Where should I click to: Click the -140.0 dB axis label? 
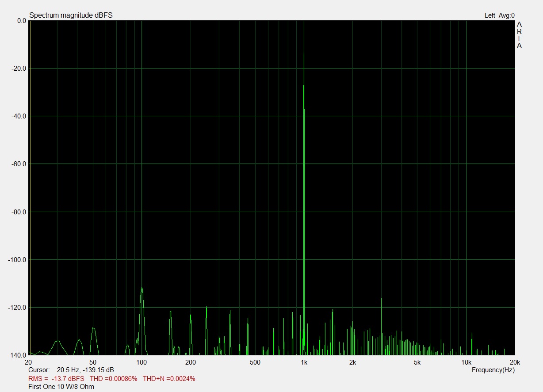pos(17,355)
